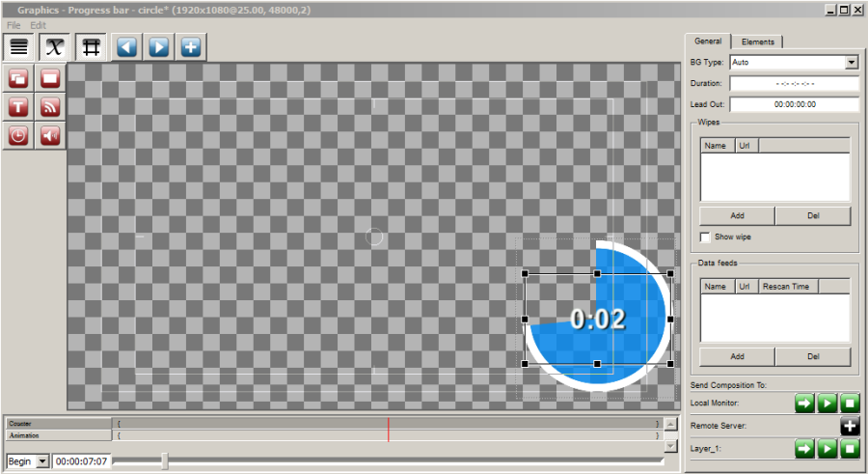Click the blue plus add button
Screen dimensions: 868x474
point(191,47)
